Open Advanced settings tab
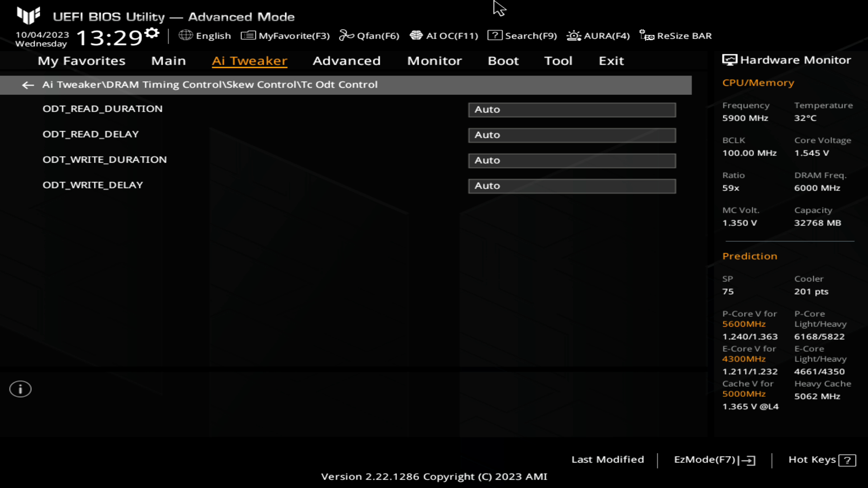868x488 pixels. click(x=346, y=60)
